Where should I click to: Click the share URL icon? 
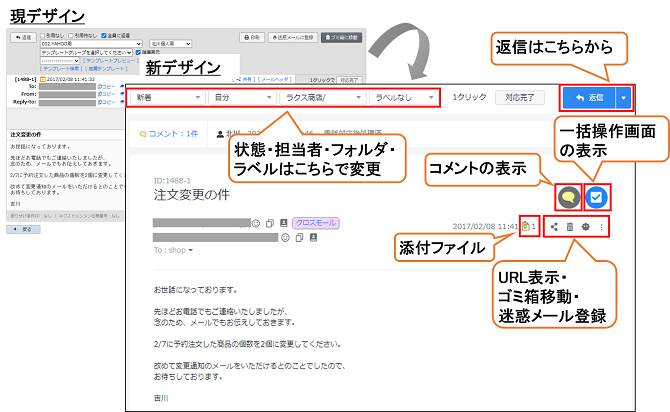(x=554, y=227)
